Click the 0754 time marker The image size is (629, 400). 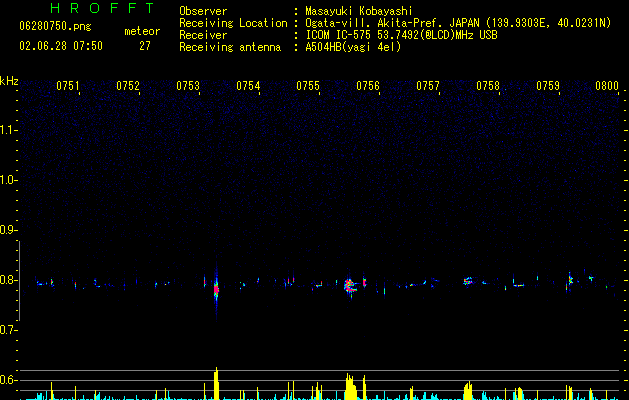coord(248,86)
